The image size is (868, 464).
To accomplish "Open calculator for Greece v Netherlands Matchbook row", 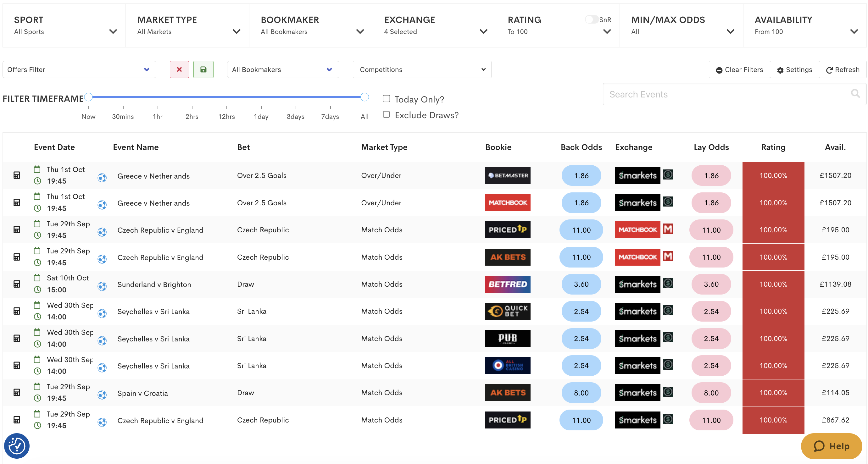I will pos(17,202).
